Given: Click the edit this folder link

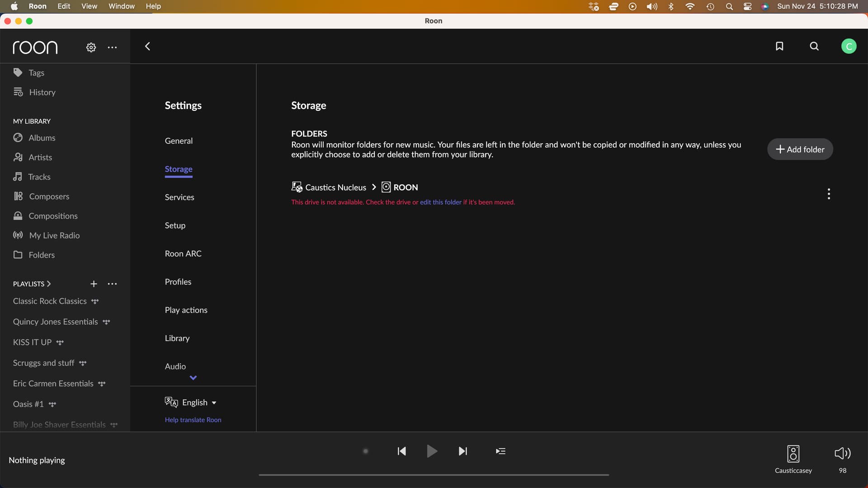Looking at the screenshot, I should click(x=441, y=202).
